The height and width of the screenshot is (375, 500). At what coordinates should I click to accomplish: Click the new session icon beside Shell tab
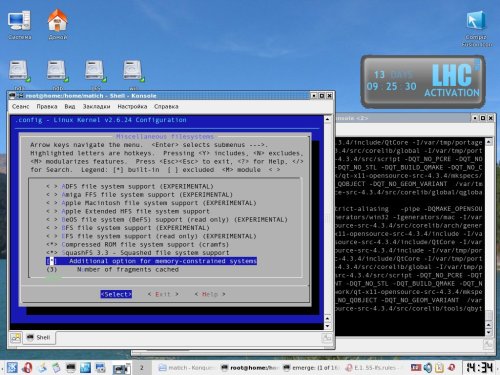[x=16, y=338]
